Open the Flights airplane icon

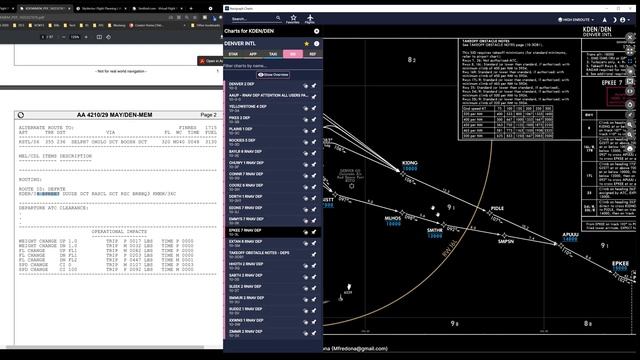310,19
